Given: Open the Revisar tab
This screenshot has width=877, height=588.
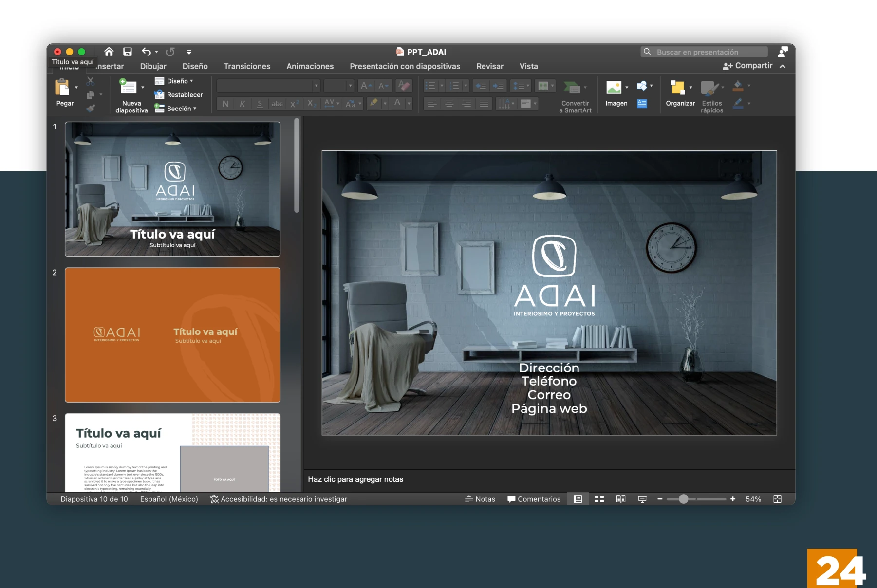Looking at the screenshot, I should click(490, 66).
